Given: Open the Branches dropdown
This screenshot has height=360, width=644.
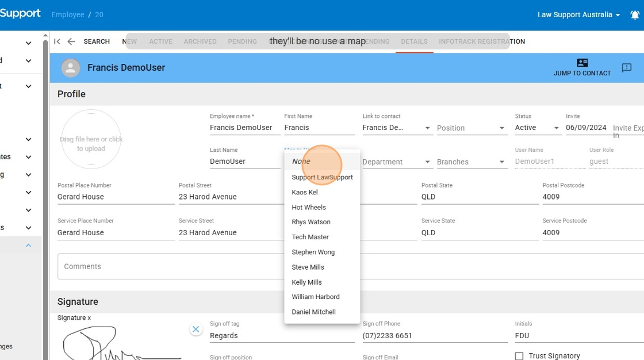Looking at the screenshot, I should (471, 162).
